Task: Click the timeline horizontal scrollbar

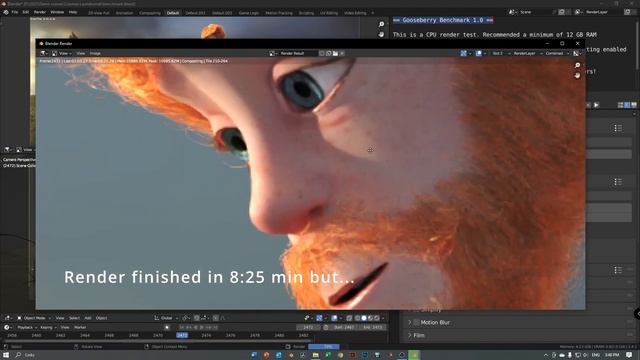Action: (157, 341)
